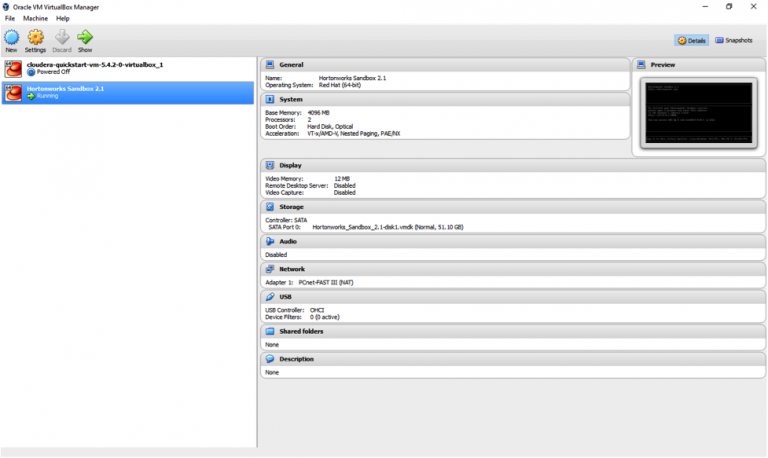Click the 0 (0 active) device filters value
Image resolution: width=768 pixels, height=458 pixels.
324,317
